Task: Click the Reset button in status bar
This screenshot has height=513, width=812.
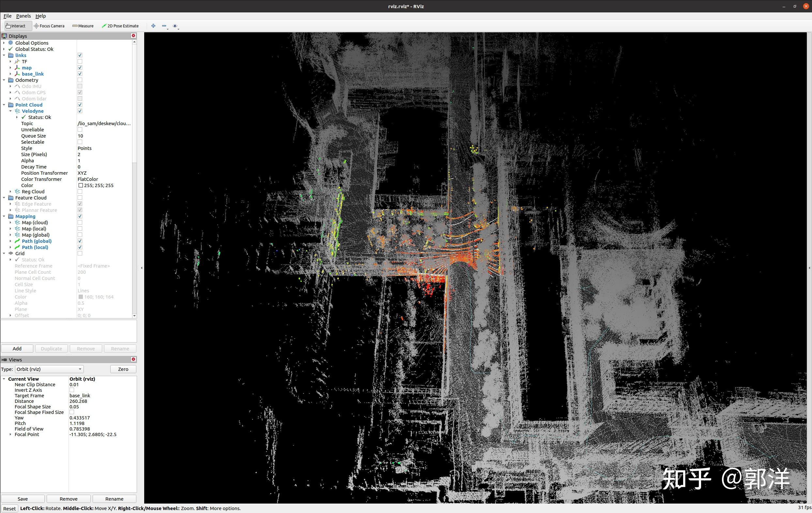Action: tap(9, 509)
